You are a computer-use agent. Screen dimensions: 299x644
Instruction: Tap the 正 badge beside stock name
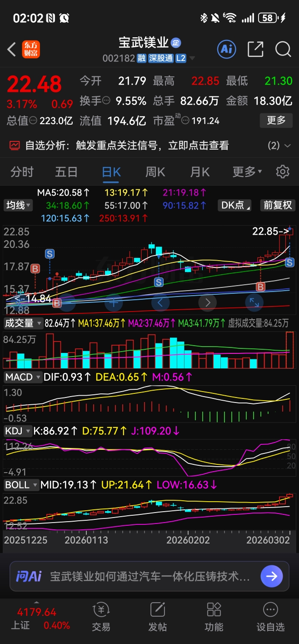pos(176,43)
